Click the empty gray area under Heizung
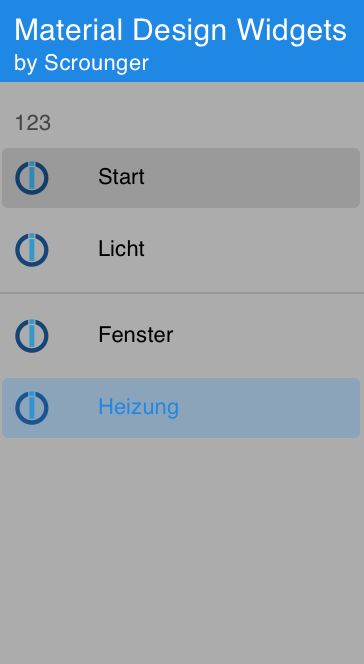Viewport: 364px width, 664px height. click(182, 551)
